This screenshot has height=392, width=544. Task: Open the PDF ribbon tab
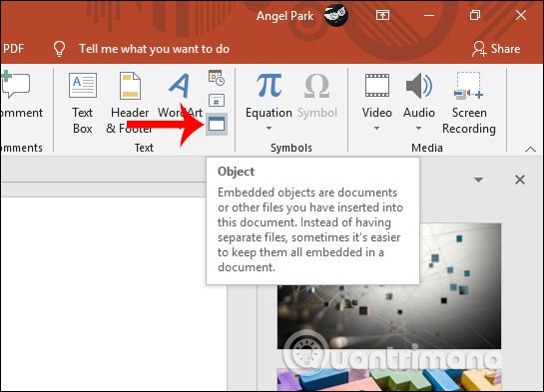(13, 49)
